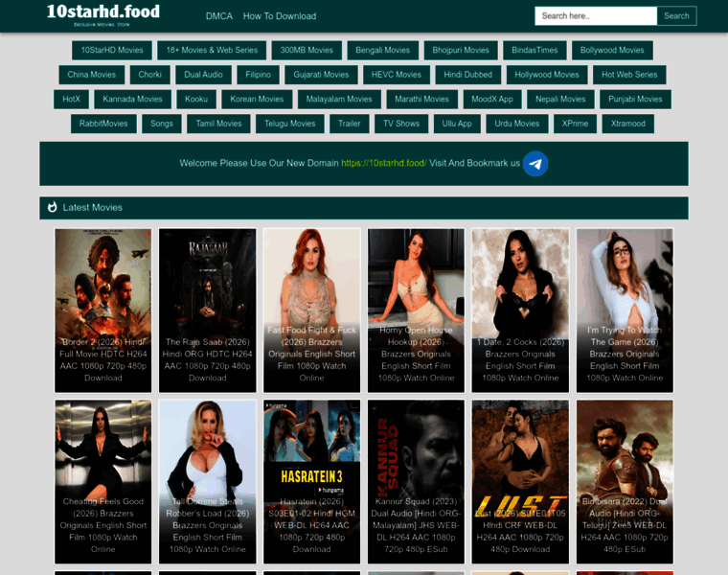The width and height of the screenshot is (728, 575).
Task: Open the MoodX App category
Action: (x=492, y=100)
